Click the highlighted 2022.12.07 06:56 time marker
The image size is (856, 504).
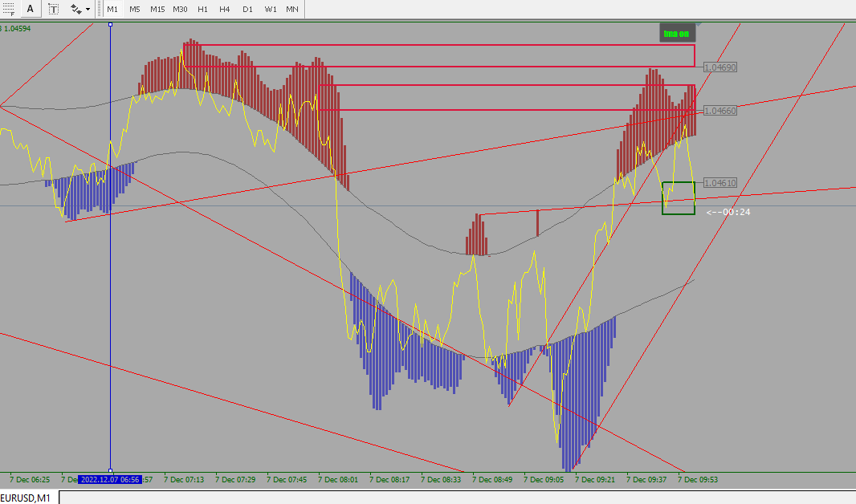[x=110, y=479]
